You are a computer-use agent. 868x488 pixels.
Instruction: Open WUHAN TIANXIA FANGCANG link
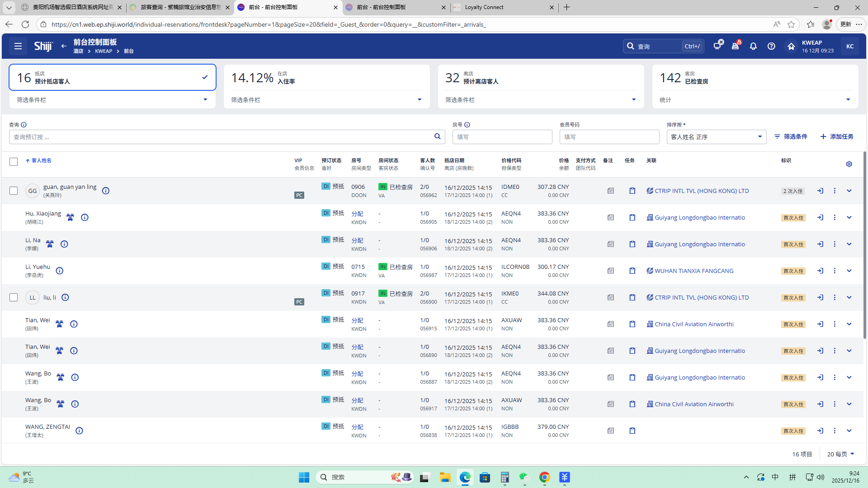pyautogui.click(x=693, y=271)
